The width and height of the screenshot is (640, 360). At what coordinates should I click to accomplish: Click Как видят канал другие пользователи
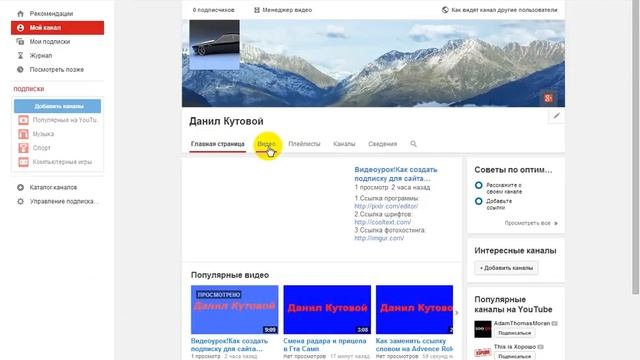coord(504,10)
